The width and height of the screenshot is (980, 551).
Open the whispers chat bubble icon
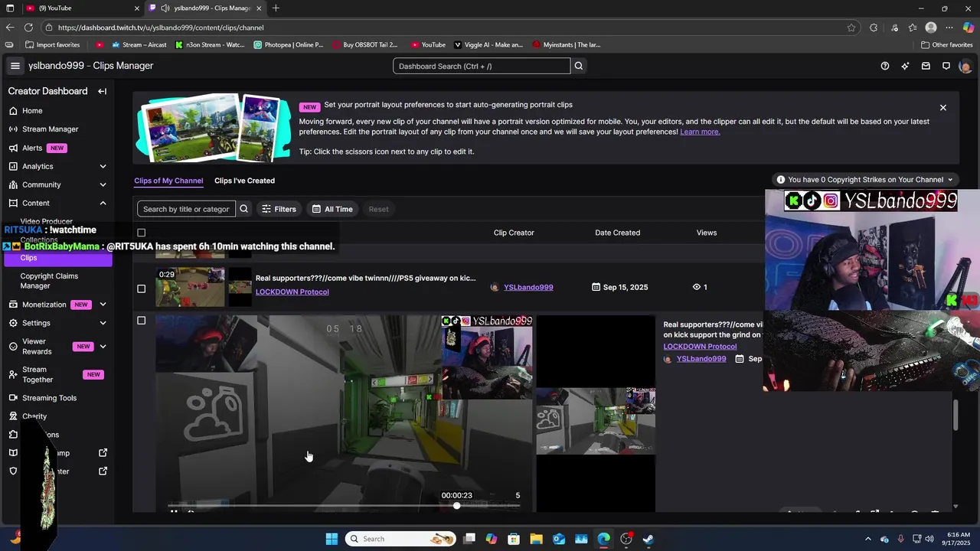[946, 66]
